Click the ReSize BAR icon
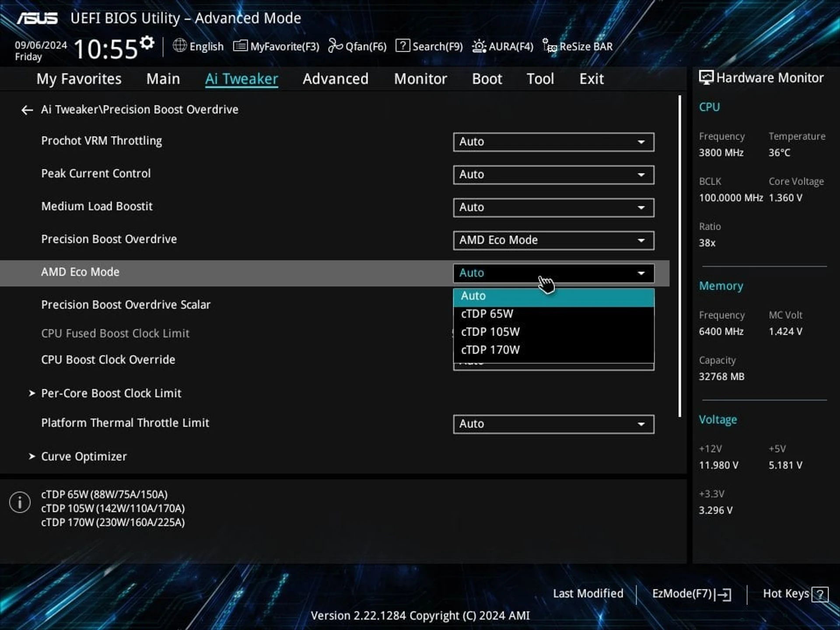This screenshot has height=630, width=840. [549, 45]
